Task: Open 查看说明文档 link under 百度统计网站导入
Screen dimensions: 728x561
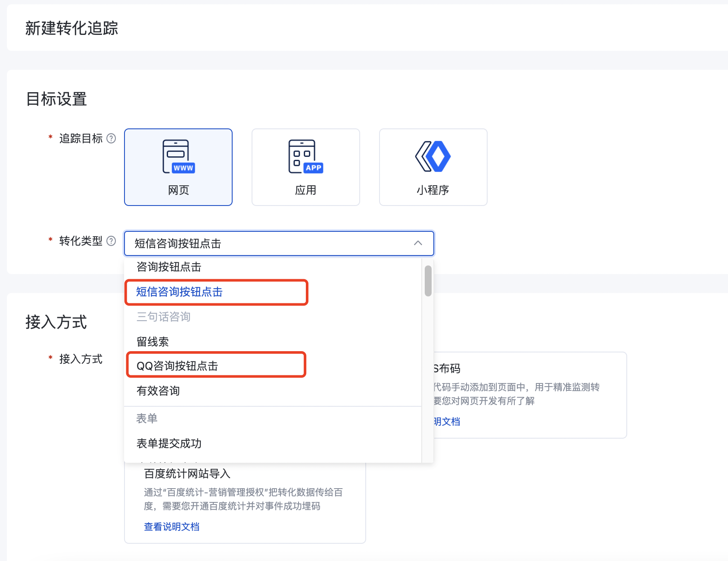Action: coord(171,527)
